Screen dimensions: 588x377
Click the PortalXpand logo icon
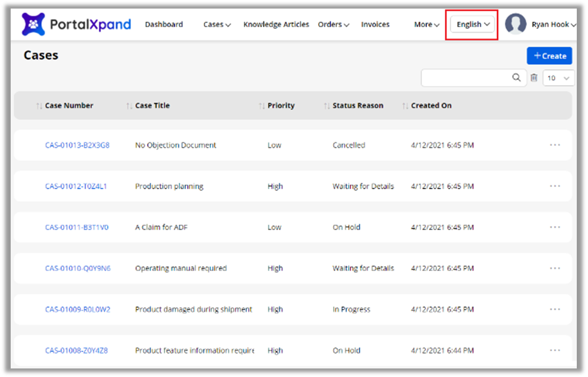click(x=33, y=25)
